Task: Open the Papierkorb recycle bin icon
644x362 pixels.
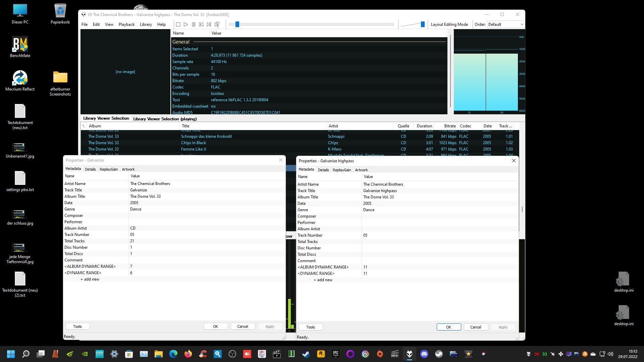Action: click(60, 14)
